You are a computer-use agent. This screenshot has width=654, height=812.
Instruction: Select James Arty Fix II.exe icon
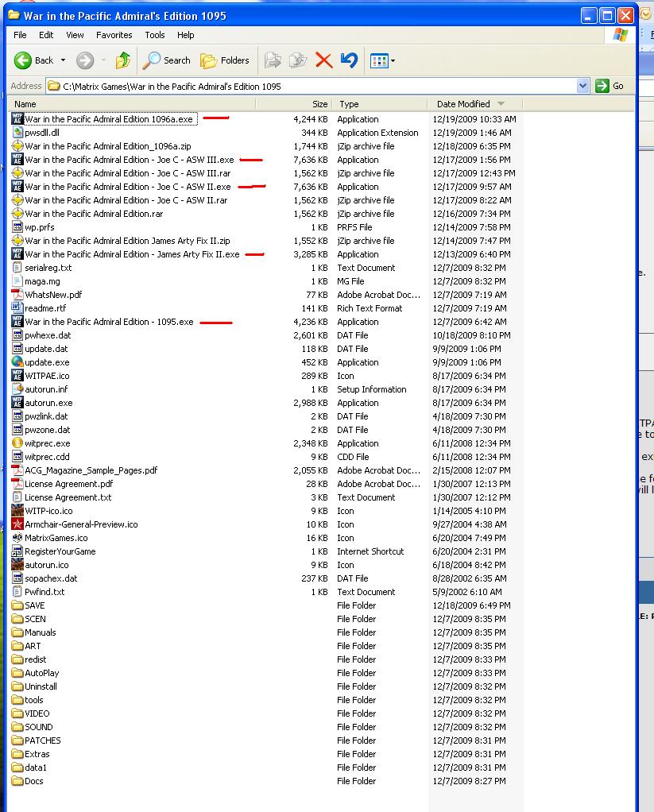pos(17,253)
